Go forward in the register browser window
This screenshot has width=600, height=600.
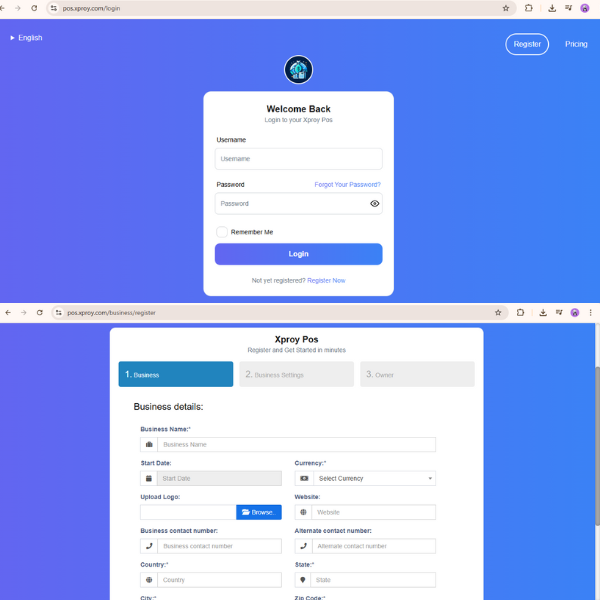(24, 313)
